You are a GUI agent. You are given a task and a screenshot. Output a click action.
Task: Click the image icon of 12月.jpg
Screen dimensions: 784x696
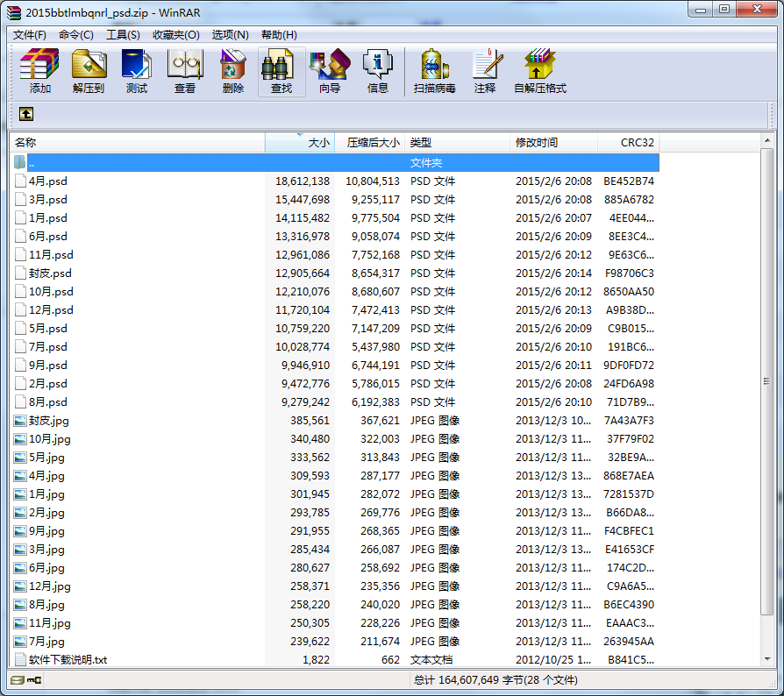pos(20,586)
